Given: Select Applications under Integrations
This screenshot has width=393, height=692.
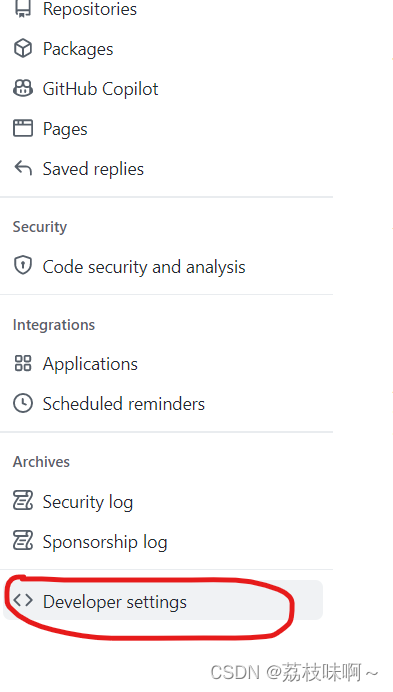Looking at the screenshot, I should tap(90, 364).
